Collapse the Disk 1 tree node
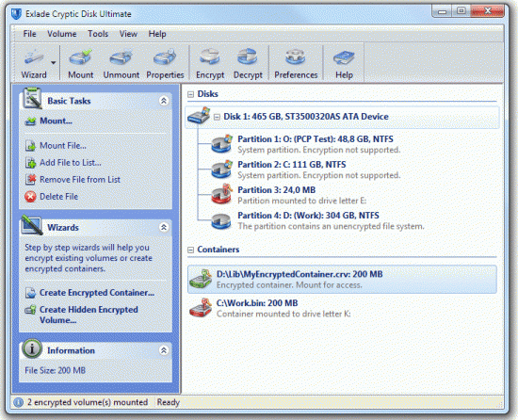This screenshot has height=420, width=518. pyautogui.click(x=217, y=117)
